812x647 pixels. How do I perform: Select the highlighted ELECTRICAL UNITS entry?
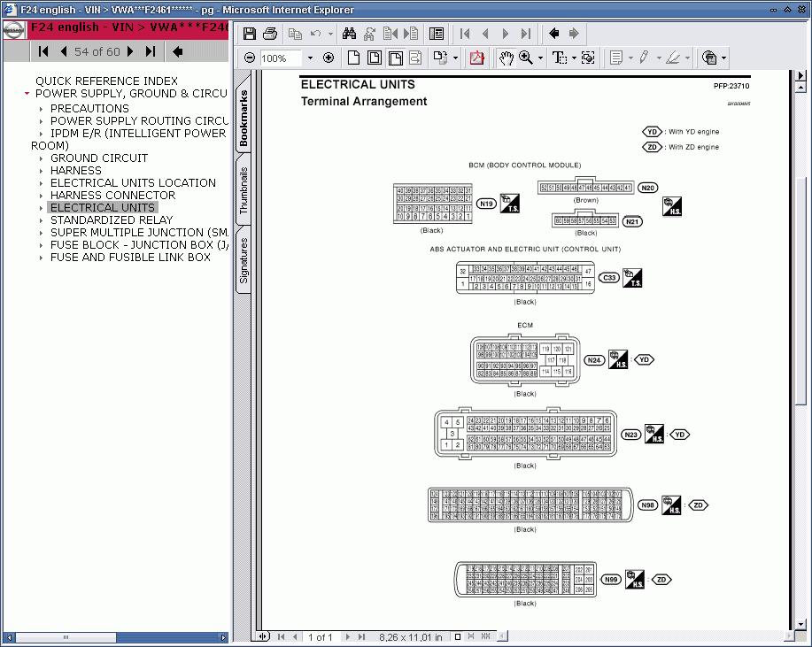pyautogui.click(x=103, y=208)
